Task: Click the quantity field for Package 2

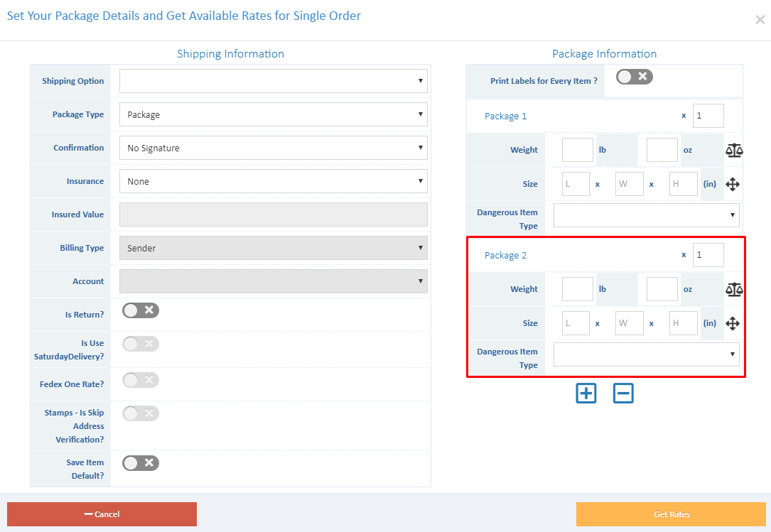Action: [x=708, y=254]
